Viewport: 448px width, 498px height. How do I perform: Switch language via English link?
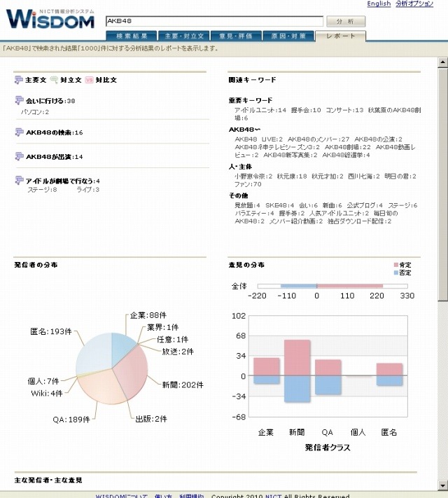(x=379, y=4)
